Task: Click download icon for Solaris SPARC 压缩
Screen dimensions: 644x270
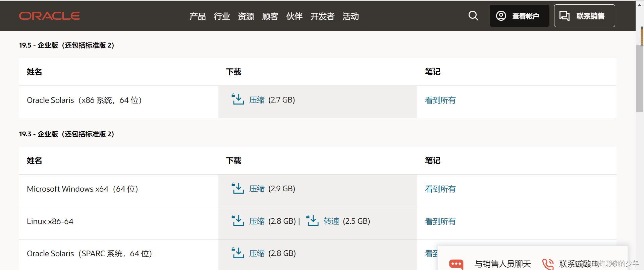Action: (238, 253)
